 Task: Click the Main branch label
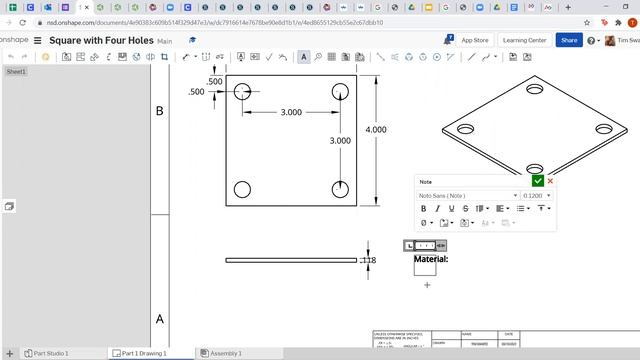click(164, 41)
